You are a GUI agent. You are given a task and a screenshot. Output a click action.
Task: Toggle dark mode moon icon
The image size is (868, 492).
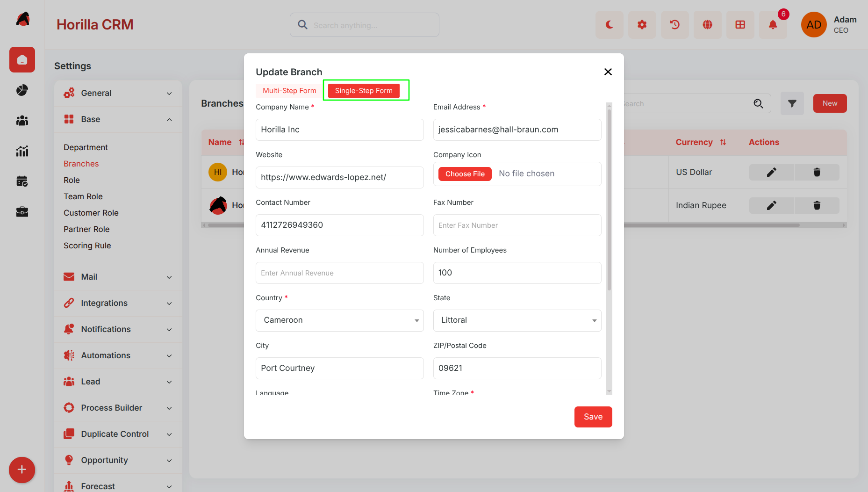coord(609,25)
